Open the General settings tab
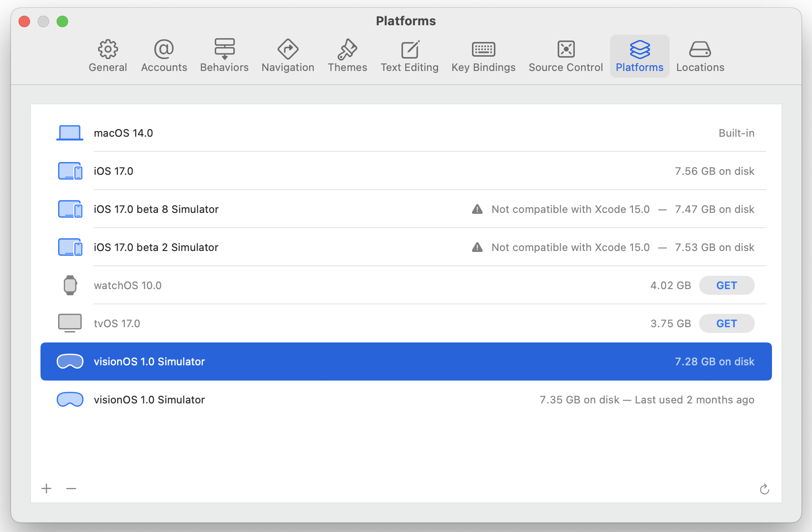Image resolution: width=812 pixels, height=532 pixels. pos(108,56)
